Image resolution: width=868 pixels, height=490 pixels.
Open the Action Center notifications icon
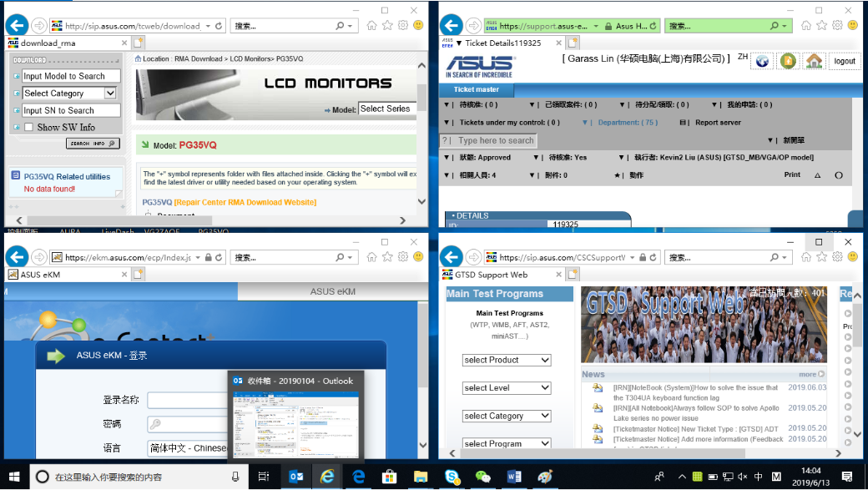pos(847,476)
